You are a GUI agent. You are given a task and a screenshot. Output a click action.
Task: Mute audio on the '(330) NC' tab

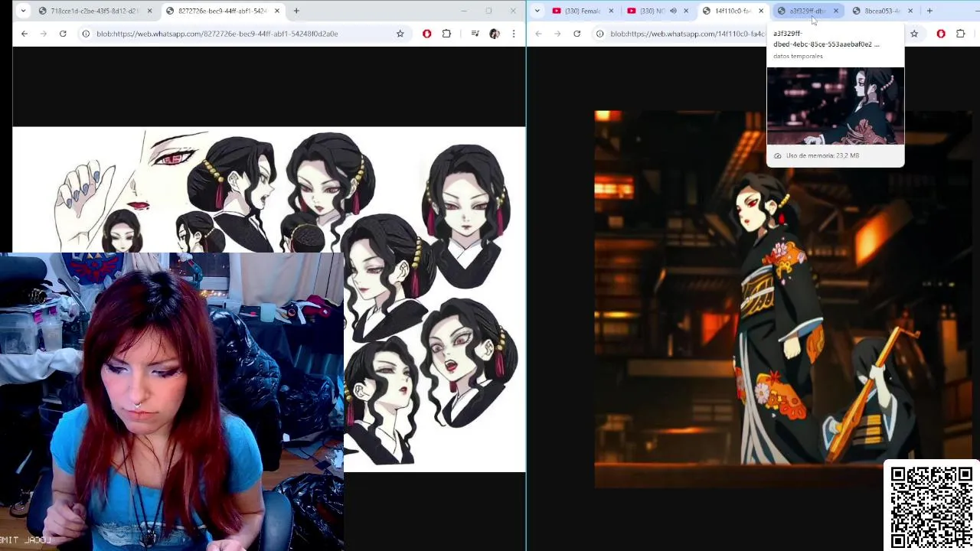[673, 11]
